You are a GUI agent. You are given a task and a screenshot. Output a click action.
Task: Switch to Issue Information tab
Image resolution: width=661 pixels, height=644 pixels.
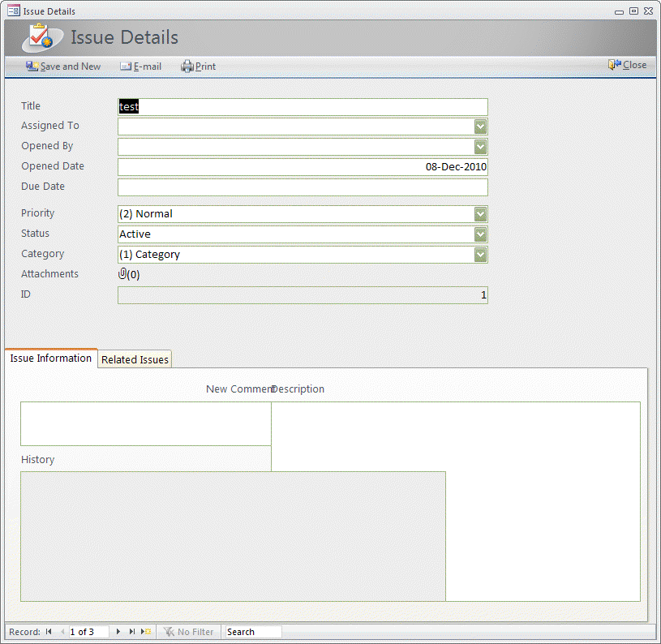tap(51, 358)
